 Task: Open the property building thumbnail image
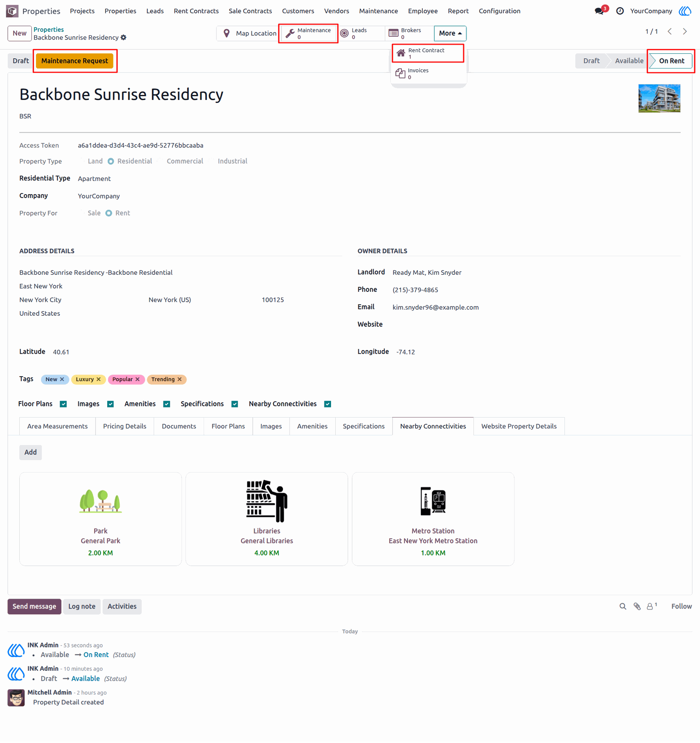point(659,98)
